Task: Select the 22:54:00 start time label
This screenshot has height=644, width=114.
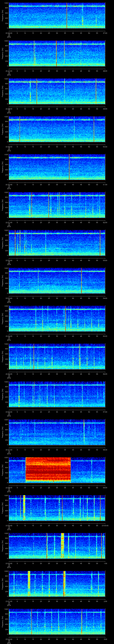Action: click(x=9, y=336)
